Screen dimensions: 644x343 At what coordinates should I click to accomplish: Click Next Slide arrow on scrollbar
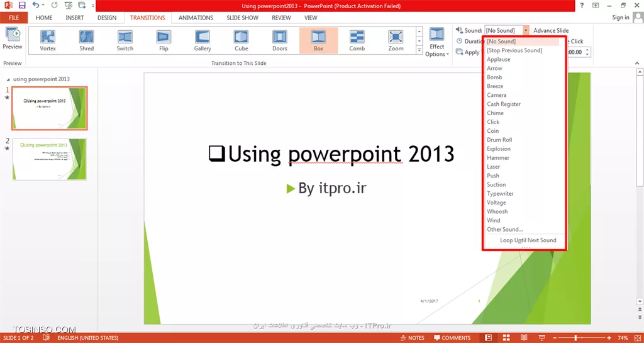click(x=640, y=318)
